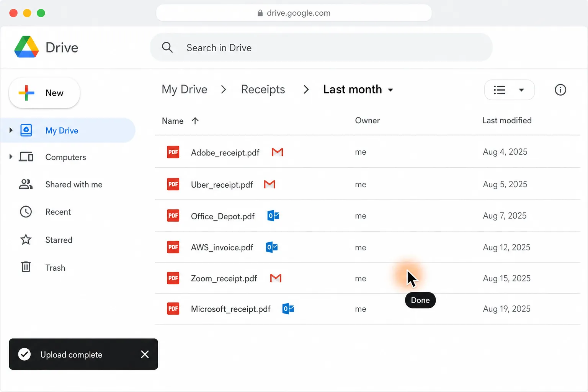
Task: Click the Starred star icon
Action: coord(26,240)
